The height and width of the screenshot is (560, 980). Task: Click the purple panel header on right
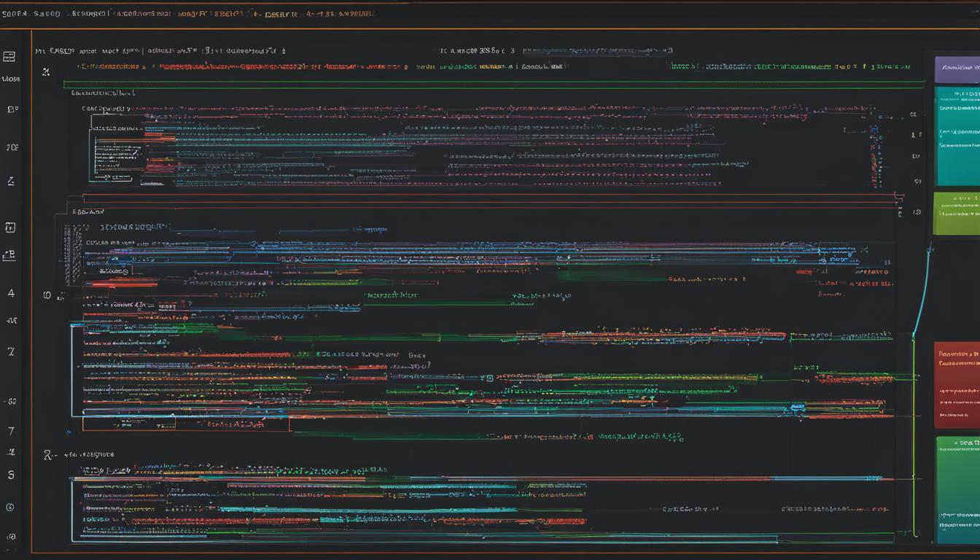pyautogui.click(x=957, y=70)
